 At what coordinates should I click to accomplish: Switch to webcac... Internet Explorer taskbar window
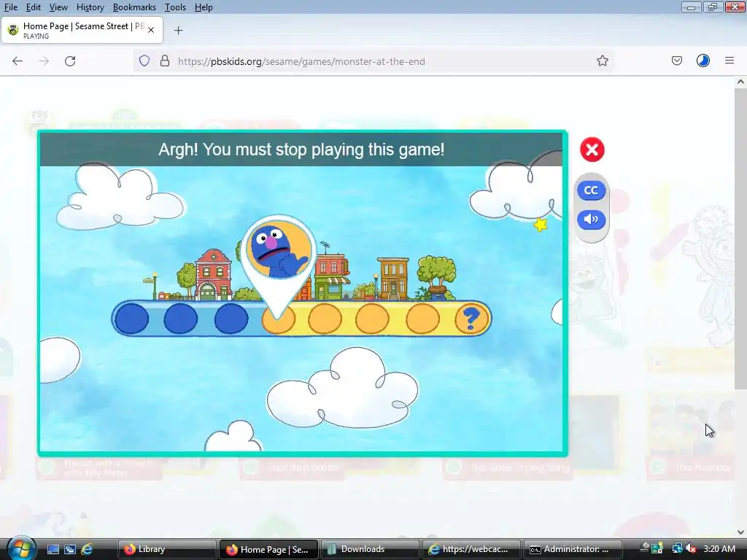pos(471,549)
